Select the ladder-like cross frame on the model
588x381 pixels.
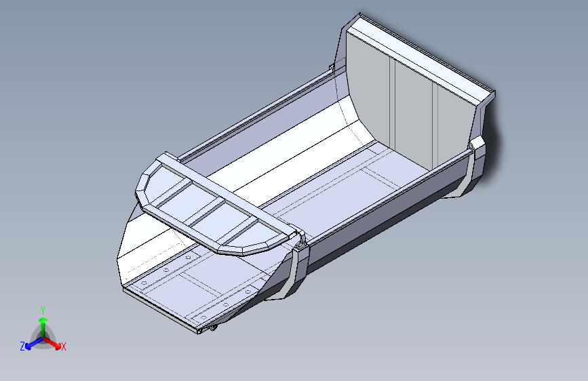pyautogui.click(x=218, y=204)
